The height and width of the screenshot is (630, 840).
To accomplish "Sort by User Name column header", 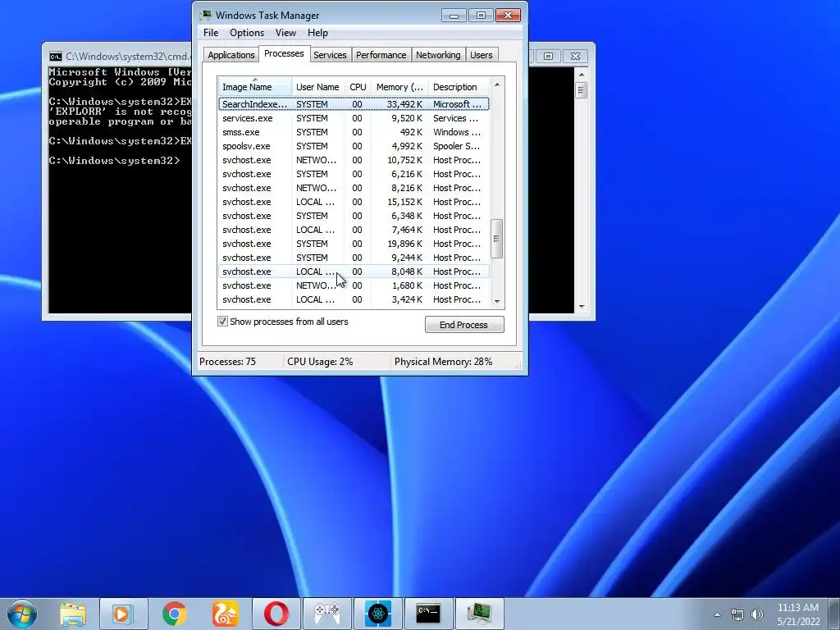I will 317,87.
